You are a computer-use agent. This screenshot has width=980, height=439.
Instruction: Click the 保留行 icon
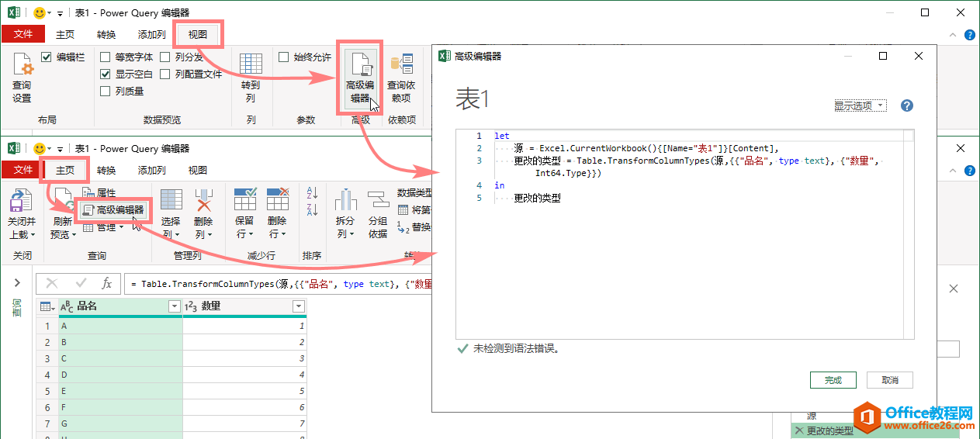(245, 200)
